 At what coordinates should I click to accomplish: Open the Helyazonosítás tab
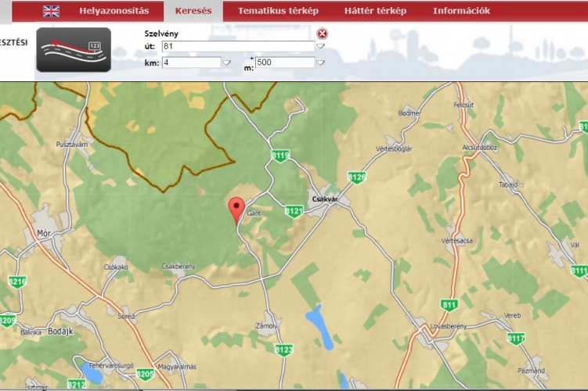pyautogui.click(x=114, y=11)
